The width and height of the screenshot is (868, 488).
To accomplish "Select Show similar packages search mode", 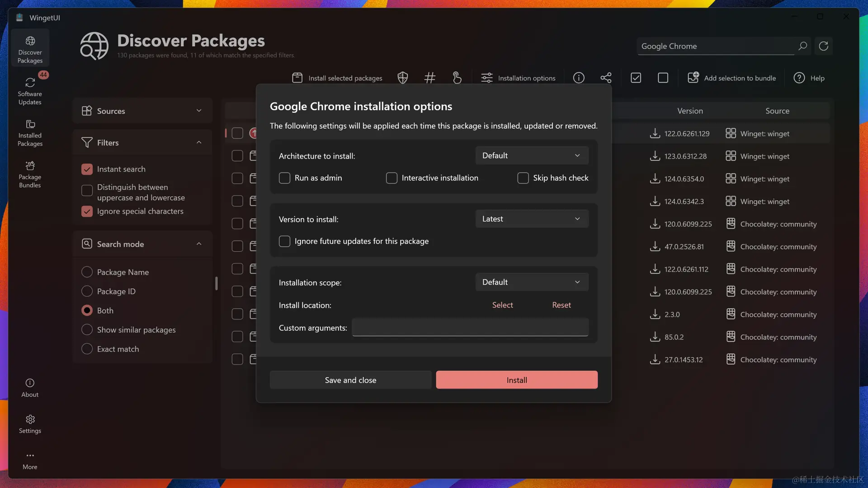I will (x=87, y=329).
